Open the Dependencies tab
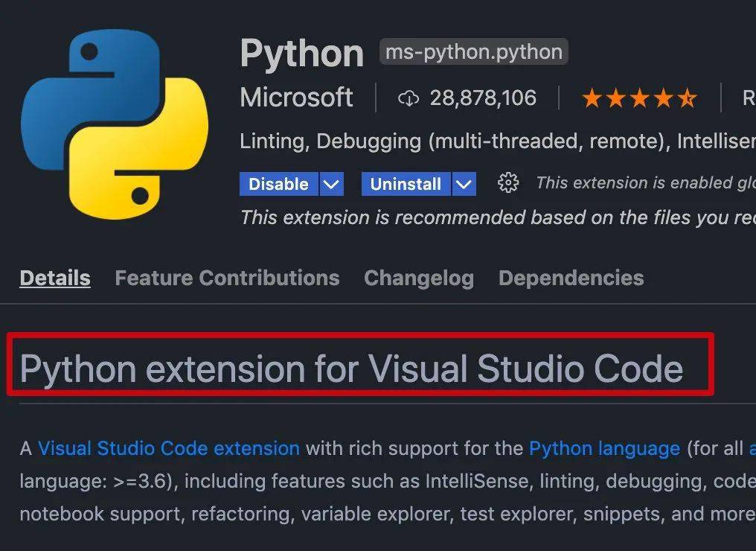Viewport: 756px width, 551px height. [571, 278]
